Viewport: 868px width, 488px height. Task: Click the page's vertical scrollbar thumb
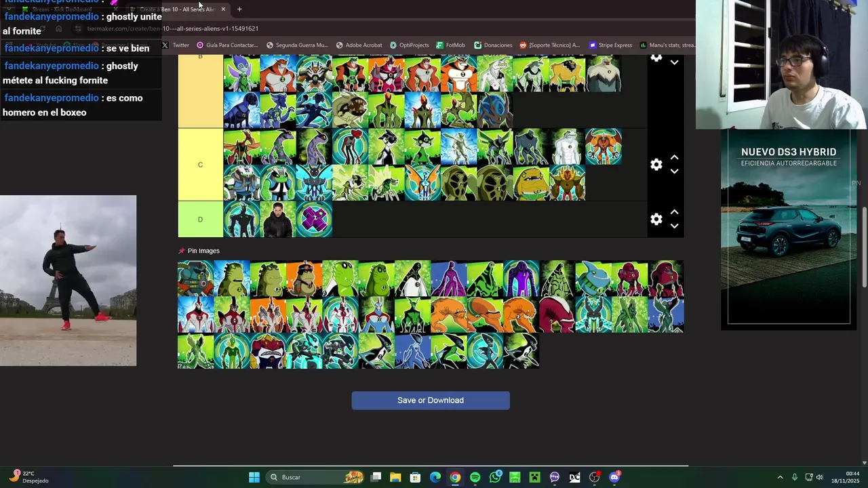coord(864,247)
